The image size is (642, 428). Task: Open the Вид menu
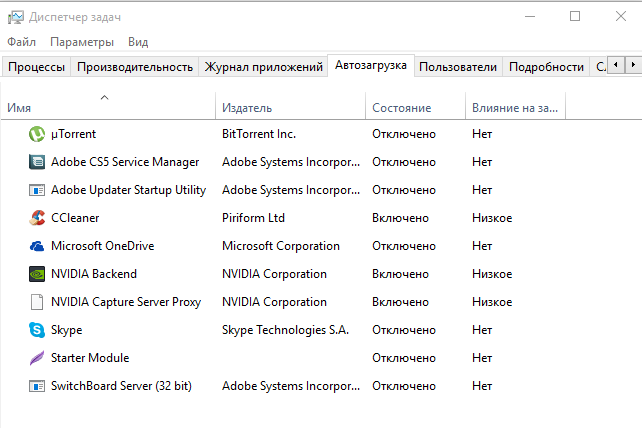pos(138,42)
